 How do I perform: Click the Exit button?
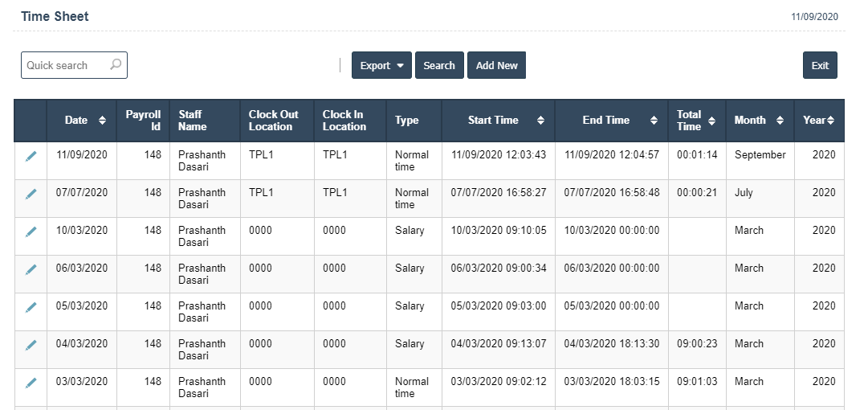pyautogui.click(x=820, y=66)
